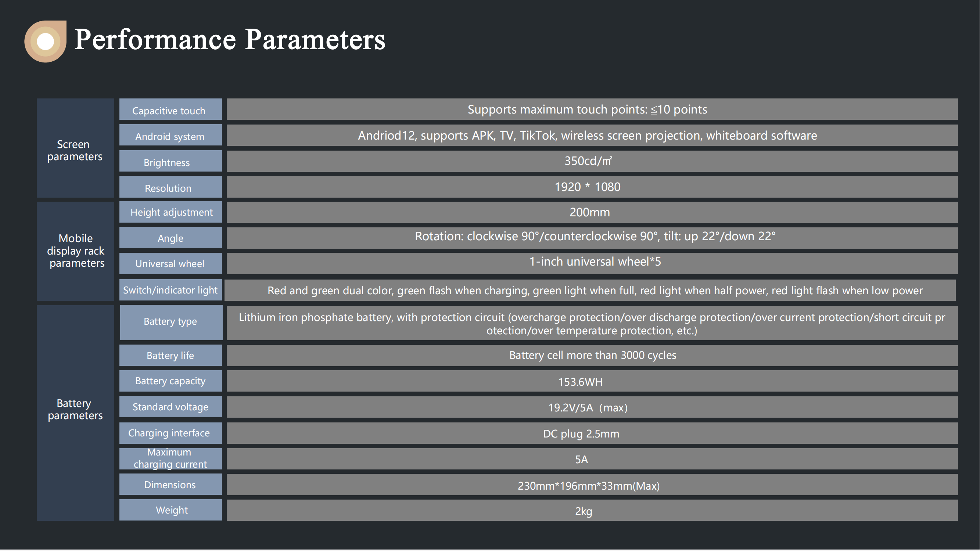
Task: Select the Battery parameters category cell
Action: (75, 410)
